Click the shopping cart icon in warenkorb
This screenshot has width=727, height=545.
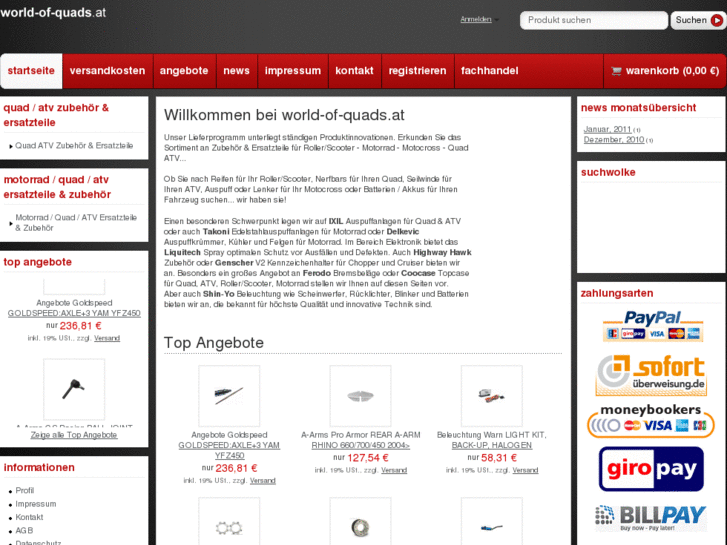[616, 71]
